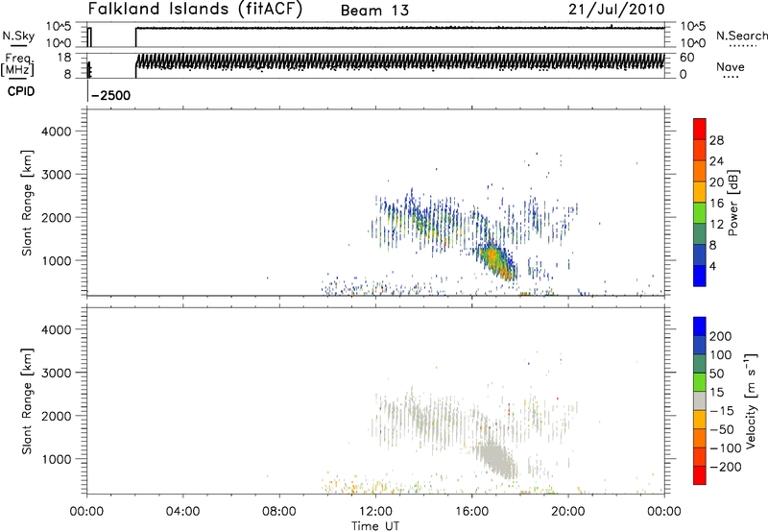Click the "08:00" time tick label
Screen dimensions: 768x532
279,512
